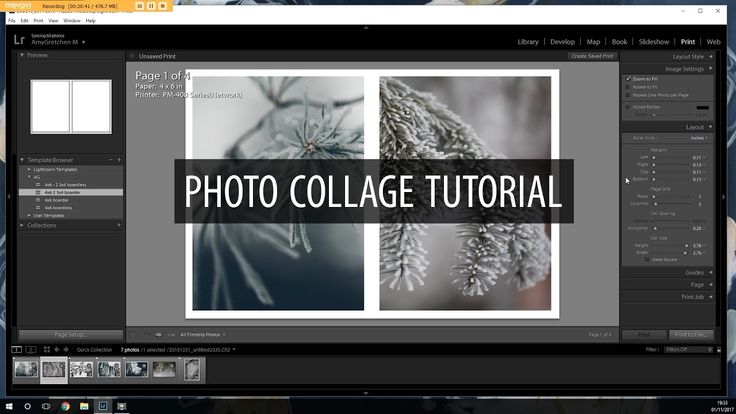Open grid view from filmstrip grid icon
Viewport: 736px width, 414px height.
pyautogui.click(x=46, y=350)
